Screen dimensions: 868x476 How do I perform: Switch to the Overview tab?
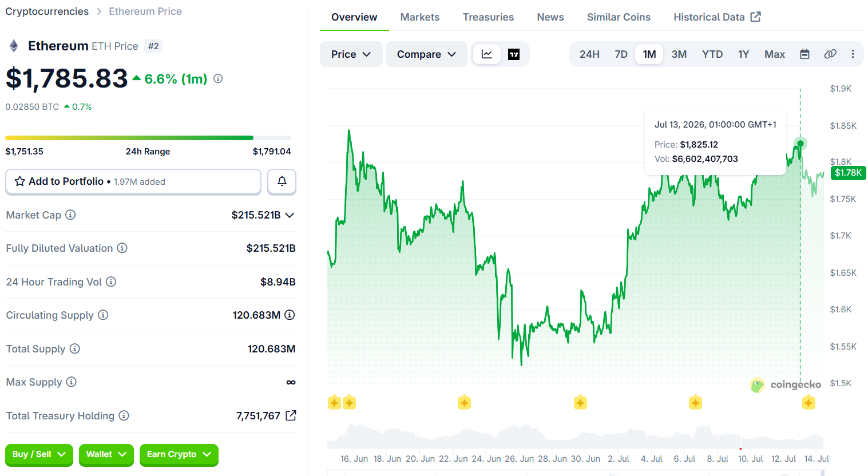point(354,17)
